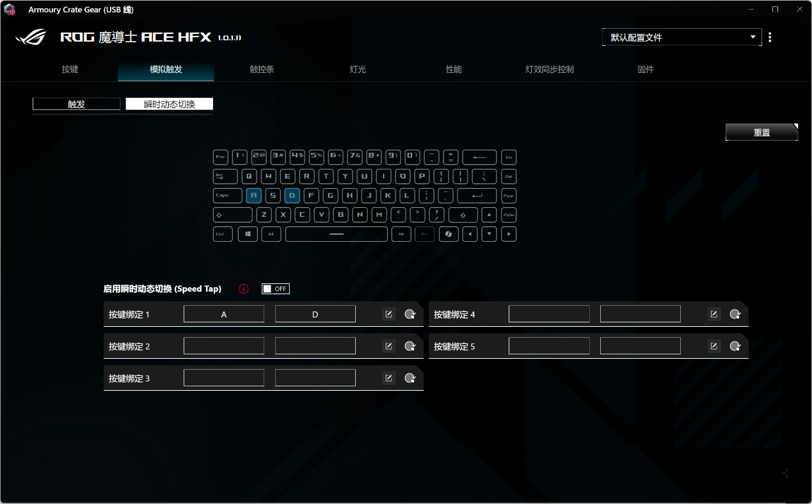Select the left Shift key on diagram

pyautogui.click(x=232, y=215)
